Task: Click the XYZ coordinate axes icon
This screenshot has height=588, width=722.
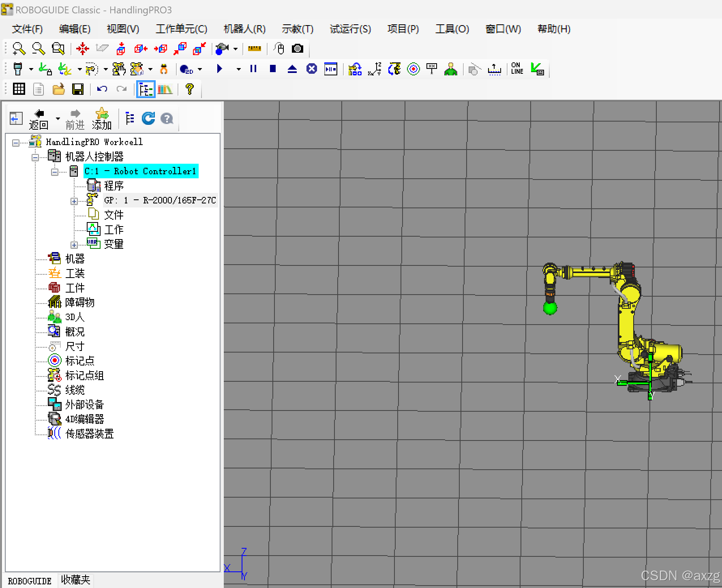Action: [375, 69]
